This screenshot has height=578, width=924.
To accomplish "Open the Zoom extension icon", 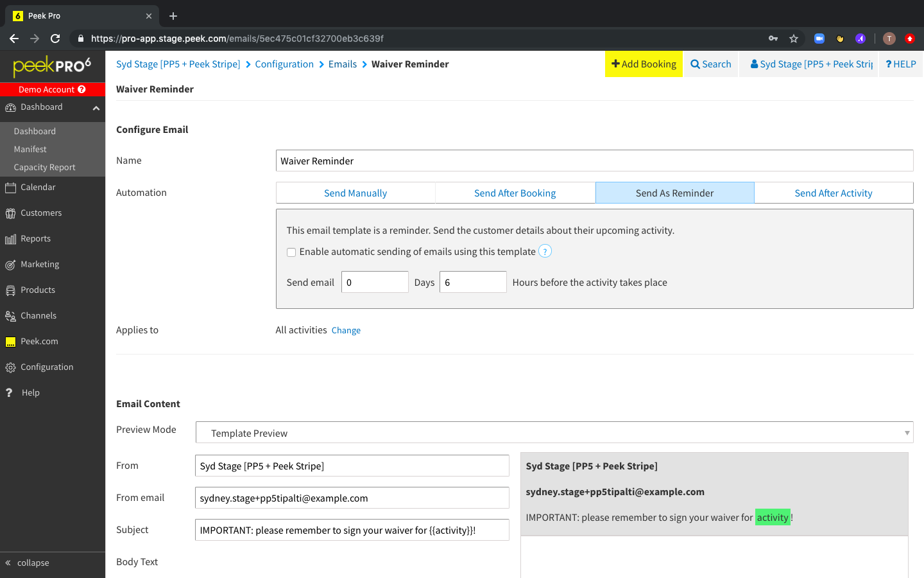I will [819, 39].
